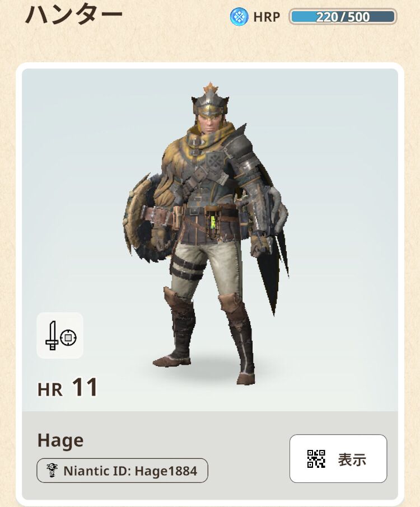Tap the blue HRP crystal icon
Image resolution: width=420 pixels, height=507 pixels.
pyautogui.click(x=239, y=17)
